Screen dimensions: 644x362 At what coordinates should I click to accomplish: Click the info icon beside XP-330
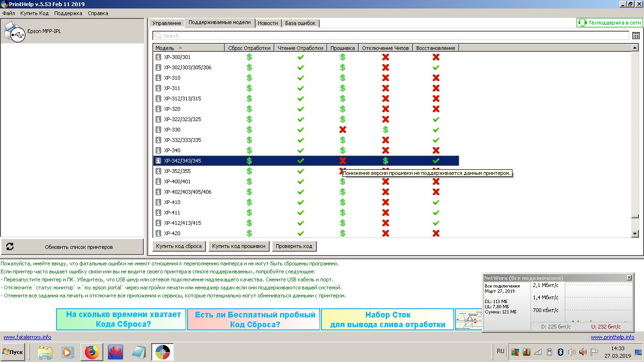pos(158,130)
